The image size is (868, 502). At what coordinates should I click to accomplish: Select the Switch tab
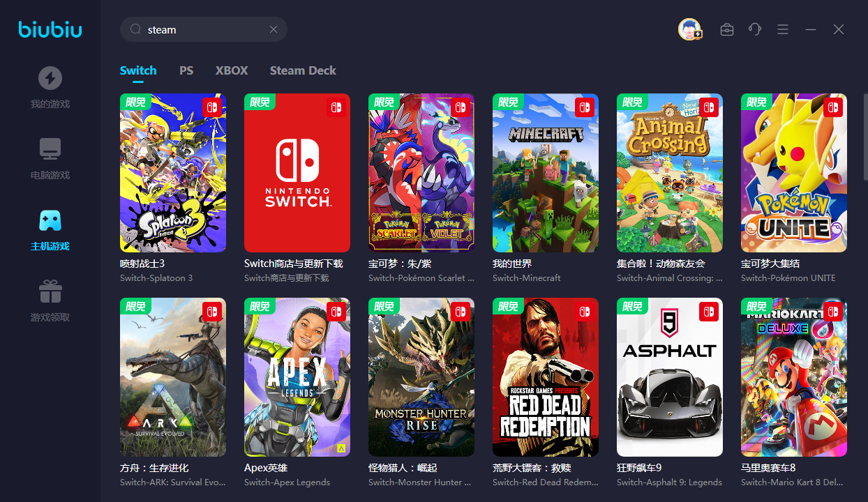(x=138, y=70)
